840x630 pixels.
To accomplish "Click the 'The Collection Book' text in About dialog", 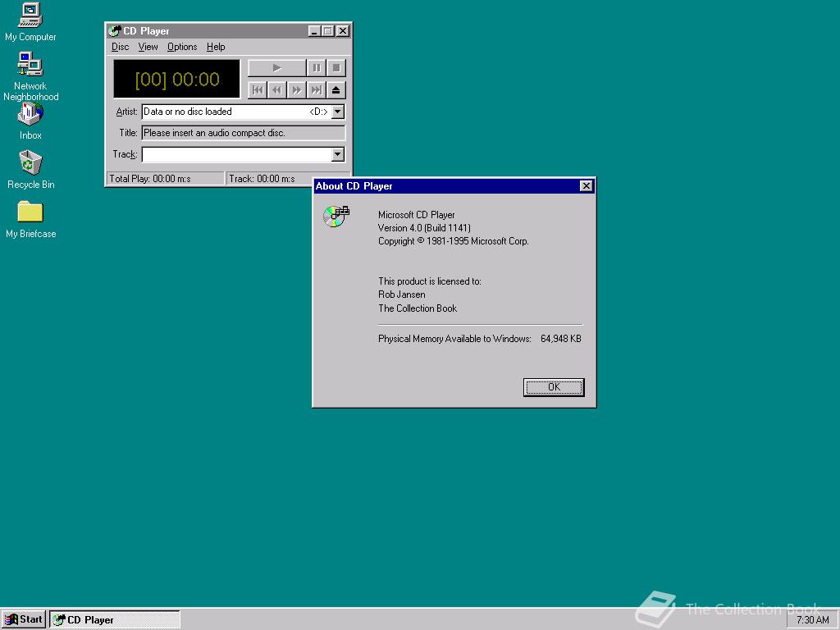I will (x=418, y=308).
